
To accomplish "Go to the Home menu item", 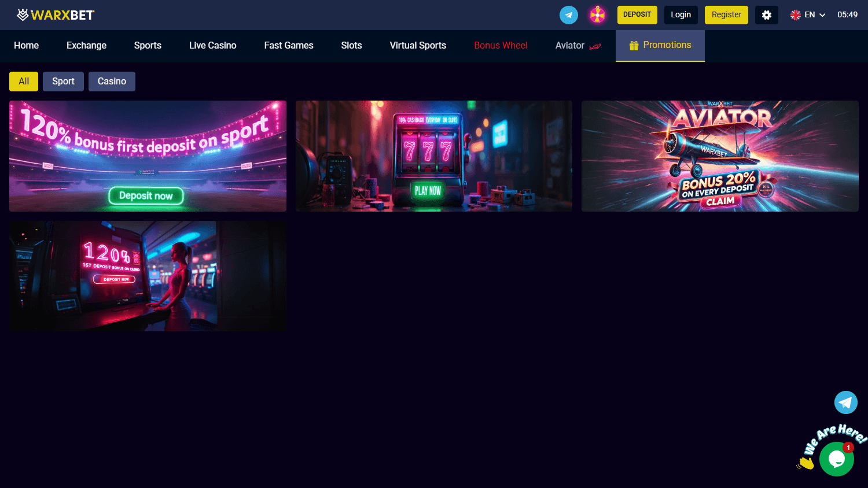I will point(27,46).
